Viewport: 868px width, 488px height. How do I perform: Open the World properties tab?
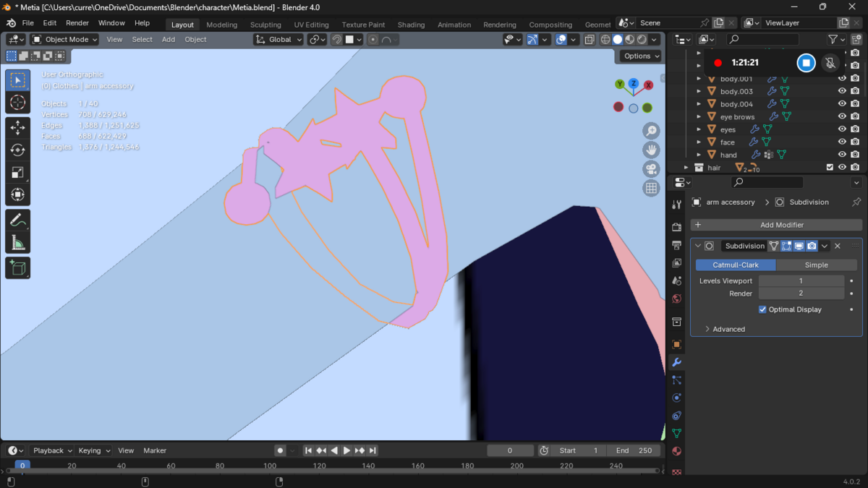[x=676, y=299]
